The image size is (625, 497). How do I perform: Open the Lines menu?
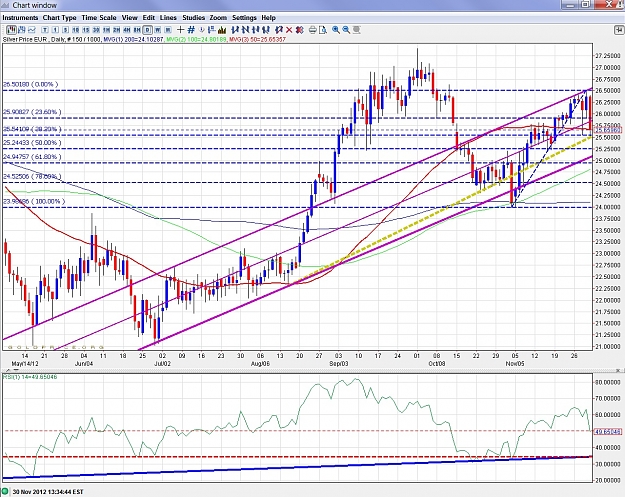pos(168,18)
